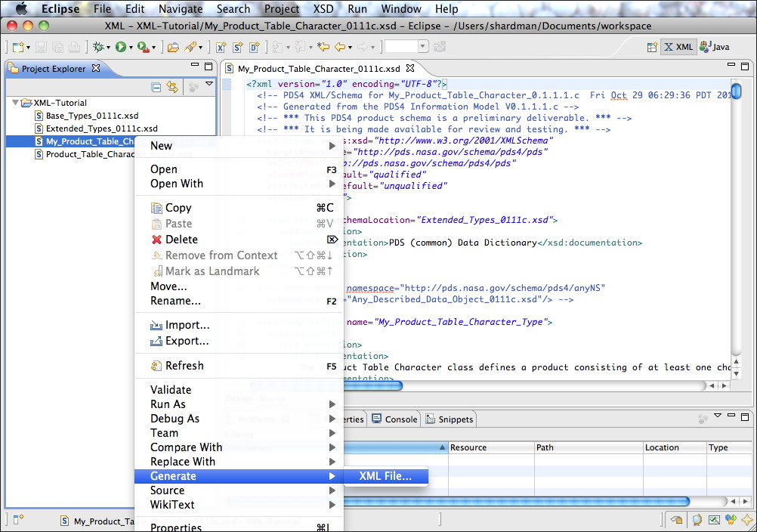This screenshot has height=532, width=757.
Task: Open the Window menu
Action: pos(400,9)
